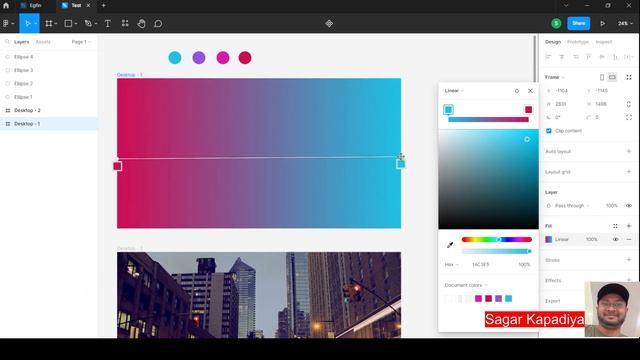Screen dimensions: 640x360
Task: Open fill style library icon
Action: pos(615,226)
